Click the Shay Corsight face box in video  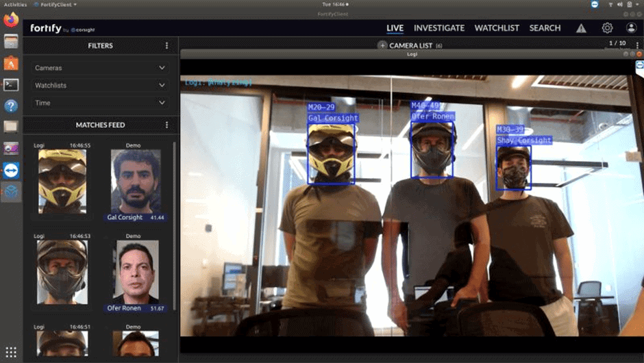[x=513, y=168]
